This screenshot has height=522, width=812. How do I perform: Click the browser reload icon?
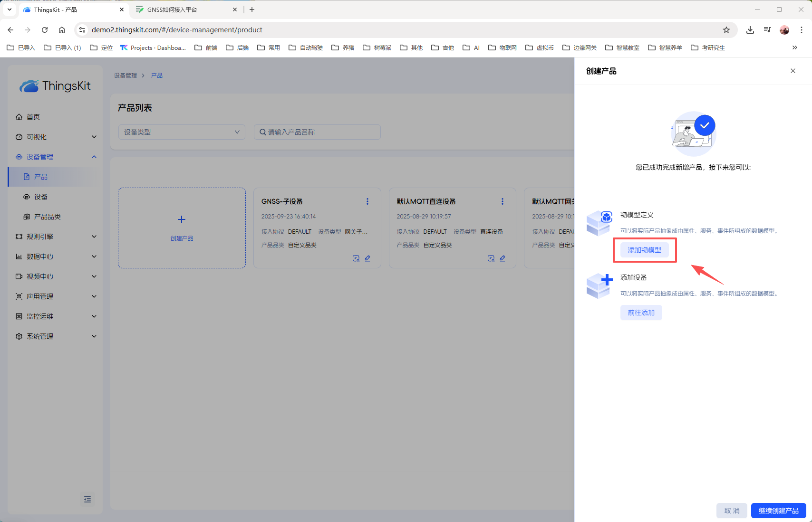pyautogui.click(x=45, y=30)
